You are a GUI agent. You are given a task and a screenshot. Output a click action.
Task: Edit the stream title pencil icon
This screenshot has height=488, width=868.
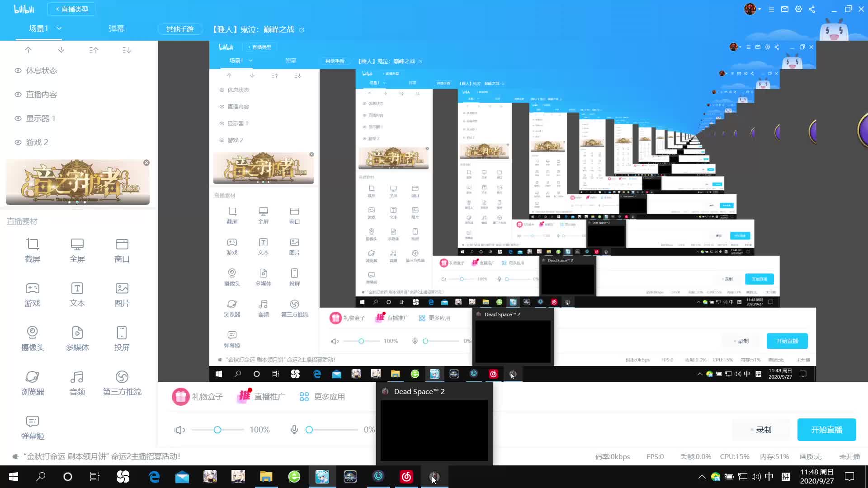(302, 30)
